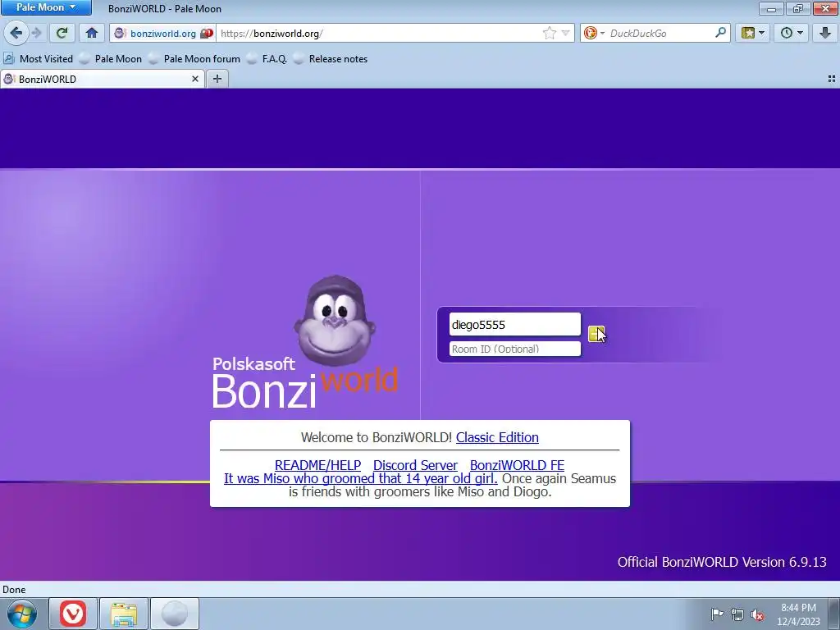Open the Pale Moon bookmark
The width and height of the screenshot is (840, 630).
(111, 59)
